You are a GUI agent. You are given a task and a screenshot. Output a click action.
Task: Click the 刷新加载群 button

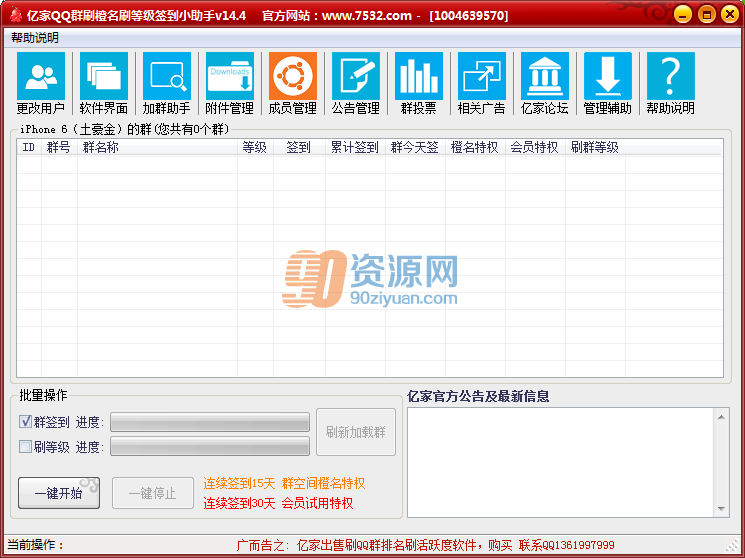point(356,432)
